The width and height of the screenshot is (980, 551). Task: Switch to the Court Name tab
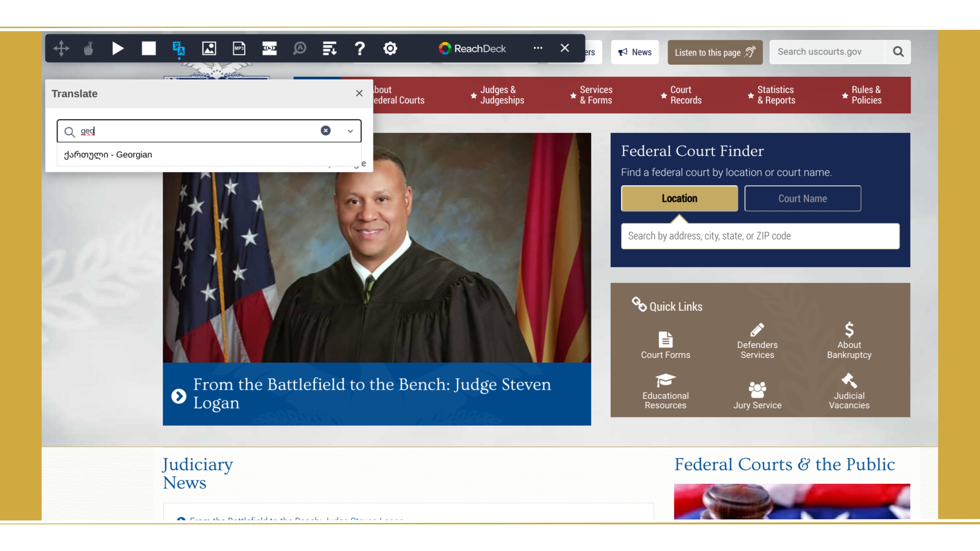pos(802,199)
